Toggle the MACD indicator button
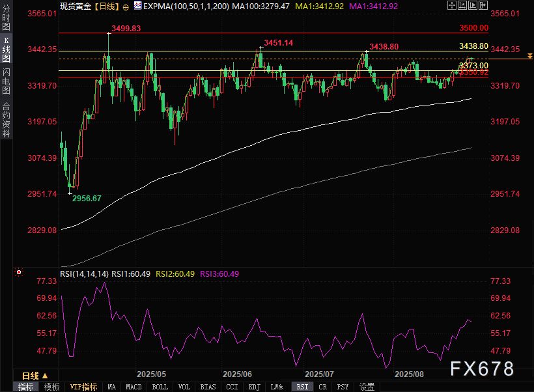534x392 pixels. click(133, 387)
